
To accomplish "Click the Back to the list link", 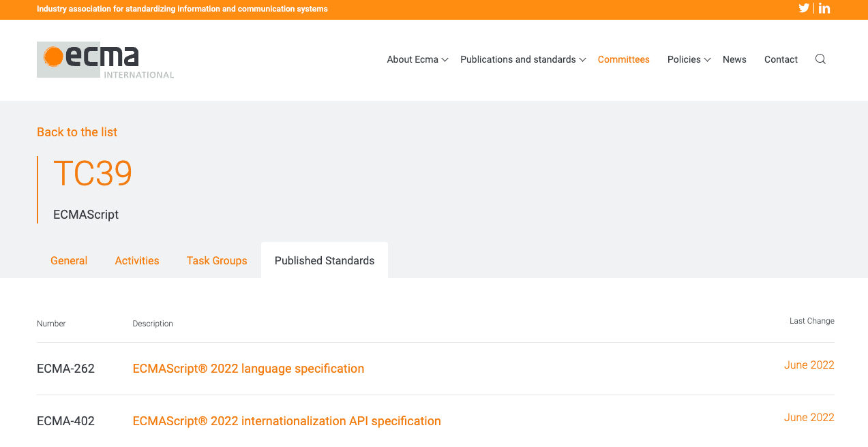I will point(77,132).
